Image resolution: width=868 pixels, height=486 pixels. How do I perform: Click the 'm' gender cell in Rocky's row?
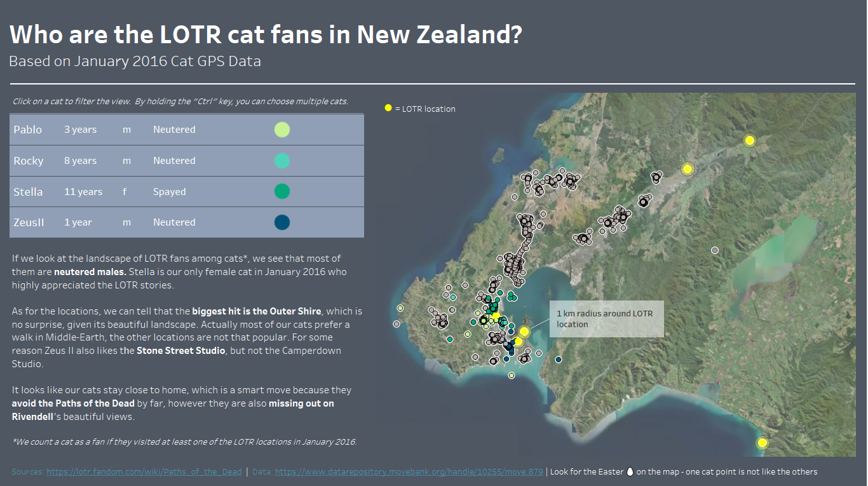pos(127,161)
